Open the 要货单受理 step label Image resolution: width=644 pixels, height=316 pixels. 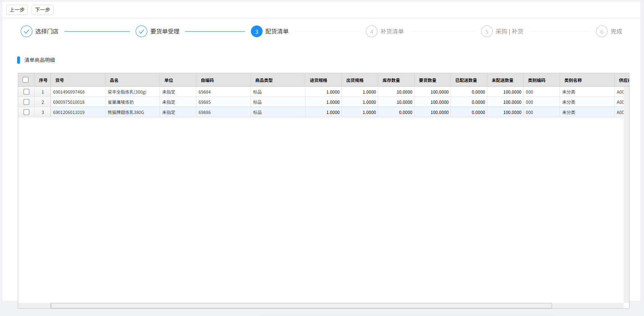165,31
